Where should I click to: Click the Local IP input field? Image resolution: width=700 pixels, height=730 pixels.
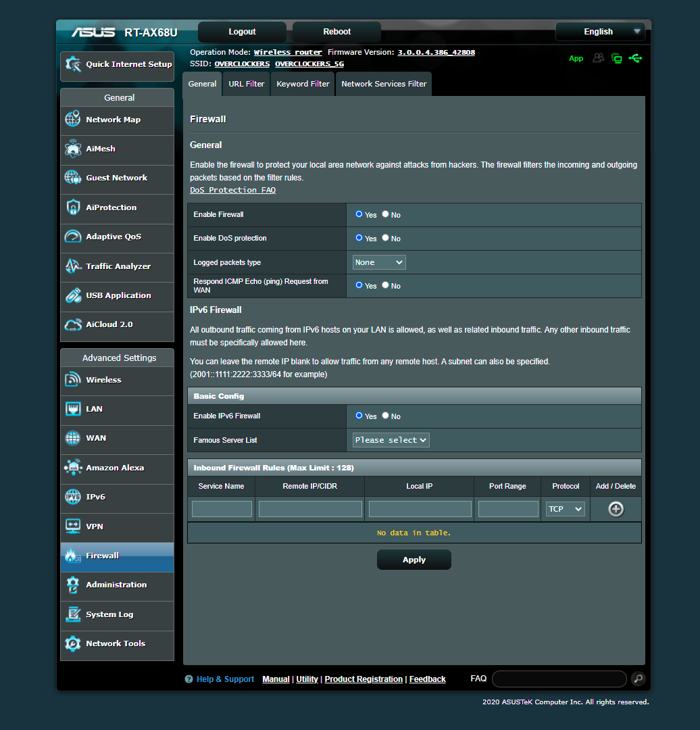click(x=420, y=509)
